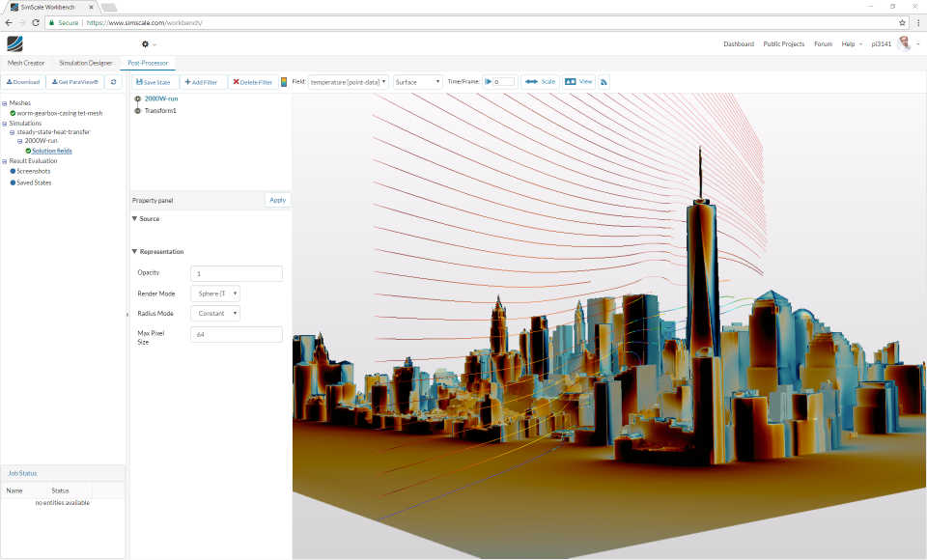The height and width of the screenshot is (560, 927).
Task: Open the Render Mode dropdown showing Sphere
Action: click(x=214, y=294)
